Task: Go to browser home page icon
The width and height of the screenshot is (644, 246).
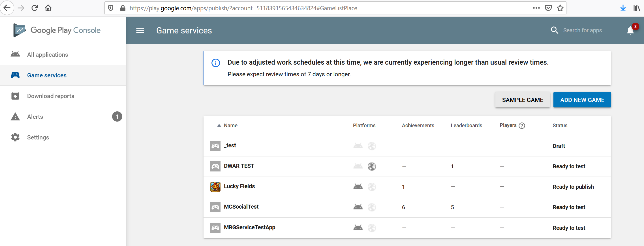Action: pos(48,8)
